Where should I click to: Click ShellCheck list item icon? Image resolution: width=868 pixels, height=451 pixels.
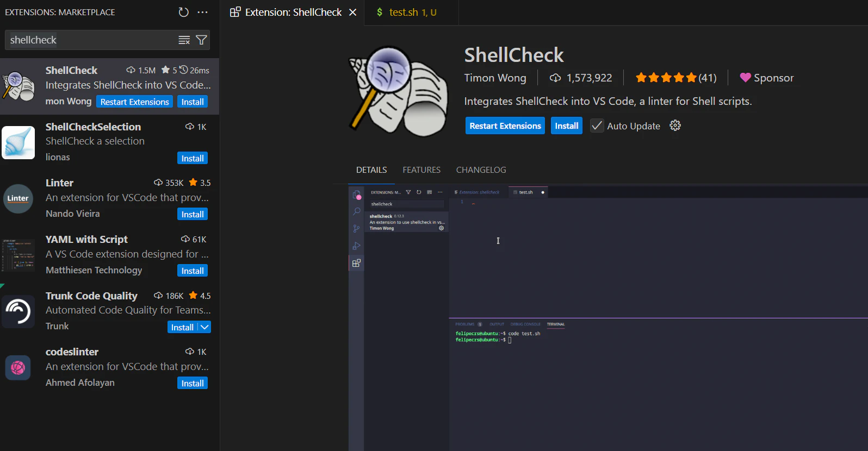click(18, 86)
